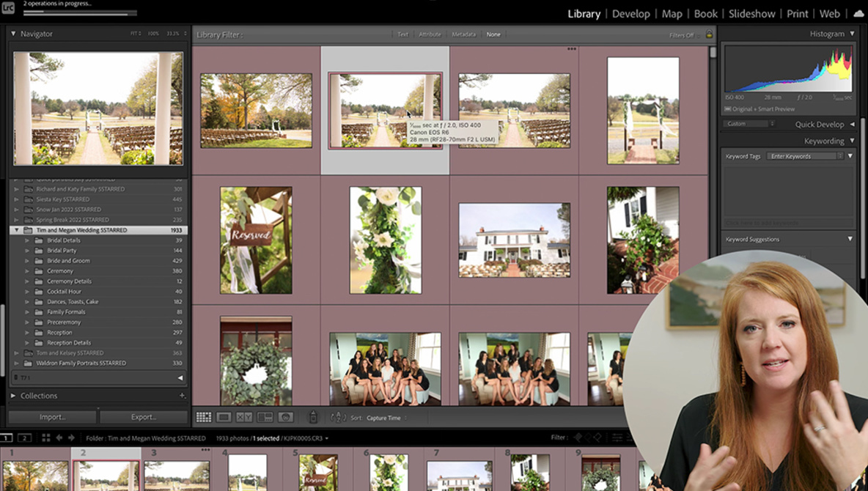Select the white house photo thumbnail

[x=514, y=240]
